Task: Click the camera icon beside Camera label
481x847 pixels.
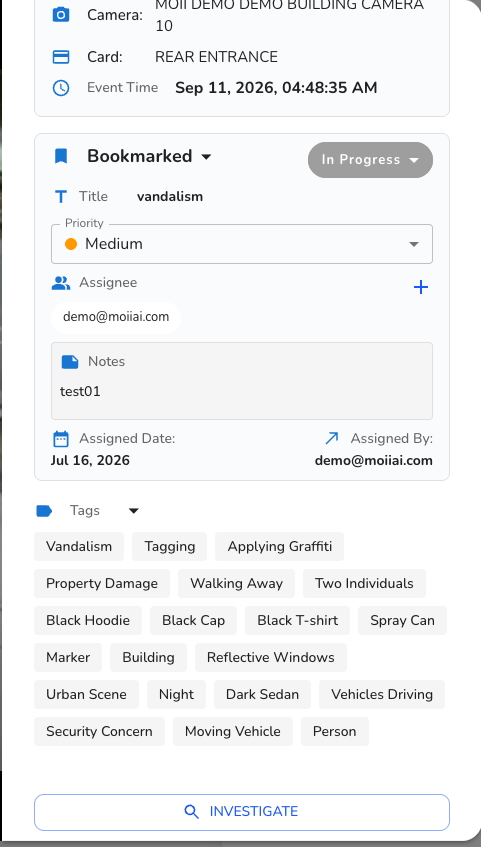Action: 61,15
